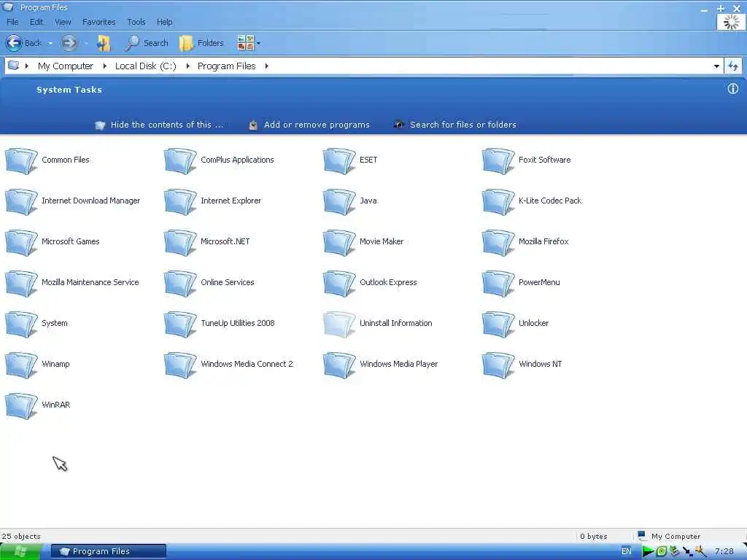The height and width of the screenshot is (560, 747).
Task: Click Hide the contents of this... task
Action: pos(159,125)
